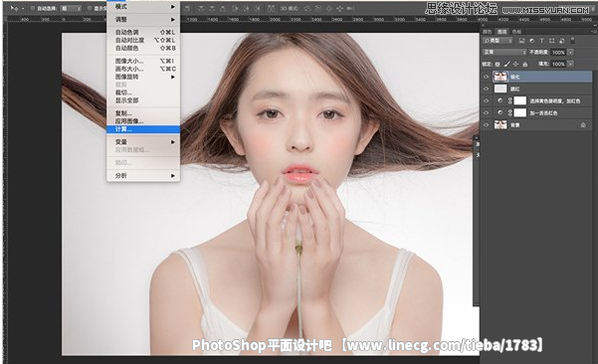Image resolution: width=598 pixels, height=364 pixels.
Task: Toggle visibility of the 背景 layer
Action: (486, 124)
